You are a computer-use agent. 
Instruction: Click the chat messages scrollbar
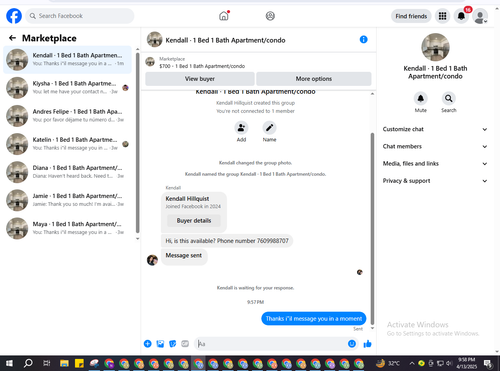[372, 228]
